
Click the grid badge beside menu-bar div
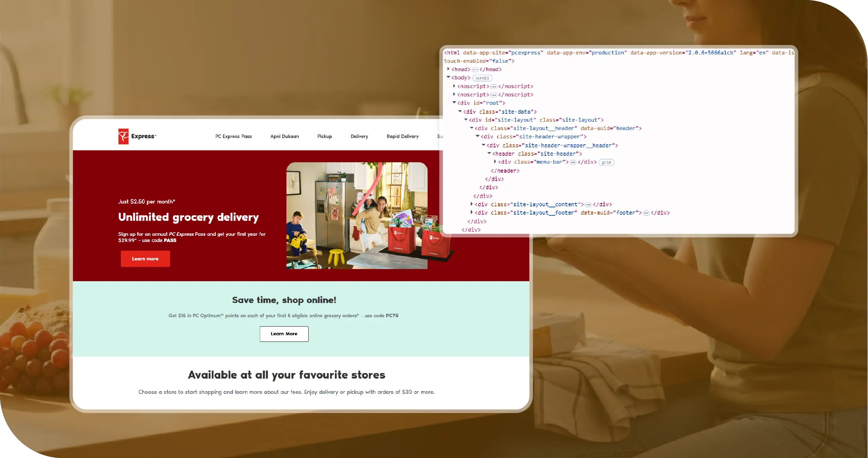[x=606, y=162]
